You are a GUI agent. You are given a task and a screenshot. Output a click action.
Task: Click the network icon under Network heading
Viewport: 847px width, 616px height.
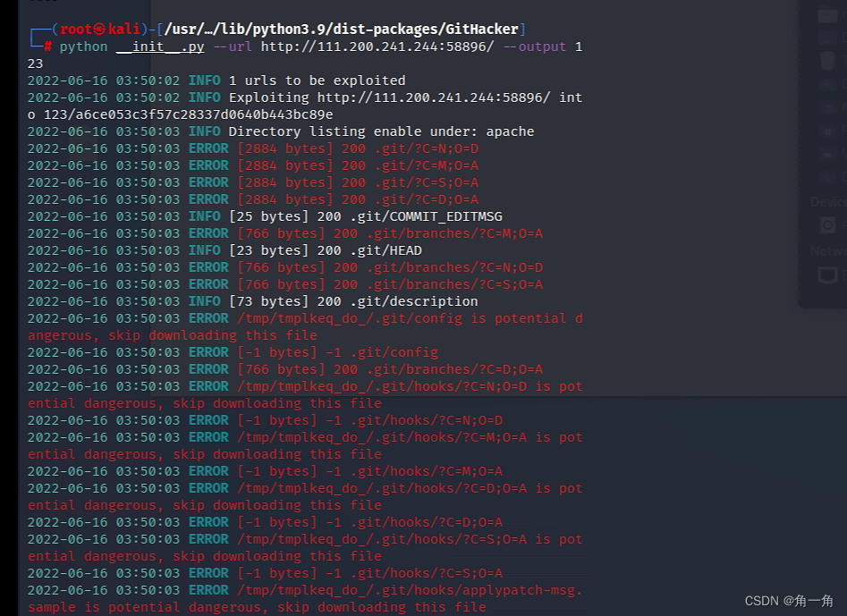tap(827, 274)
